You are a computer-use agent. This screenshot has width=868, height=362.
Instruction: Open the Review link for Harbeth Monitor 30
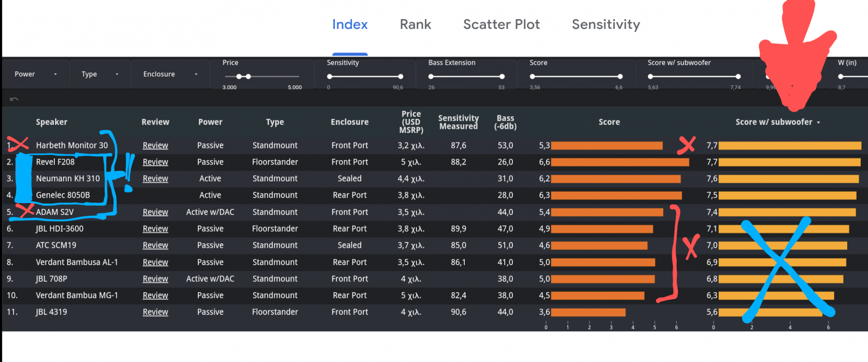[155, 145]
